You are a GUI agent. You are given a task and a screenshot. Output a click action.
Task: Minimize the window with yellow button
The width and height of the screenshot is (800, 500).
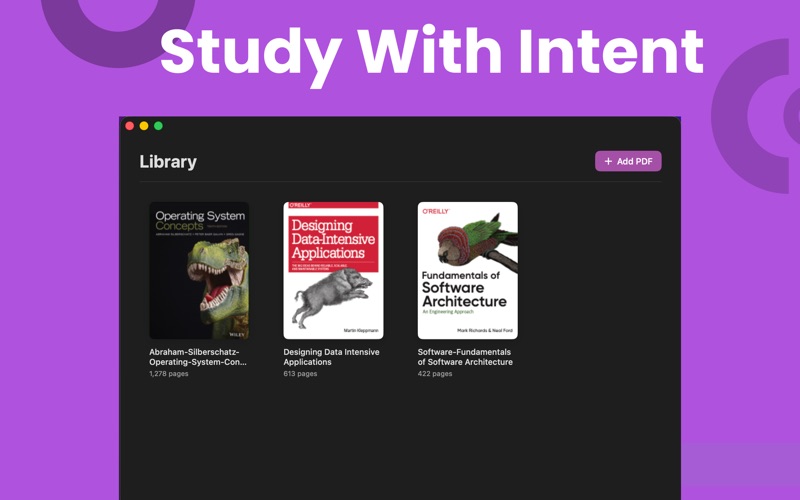coord(144,126)
